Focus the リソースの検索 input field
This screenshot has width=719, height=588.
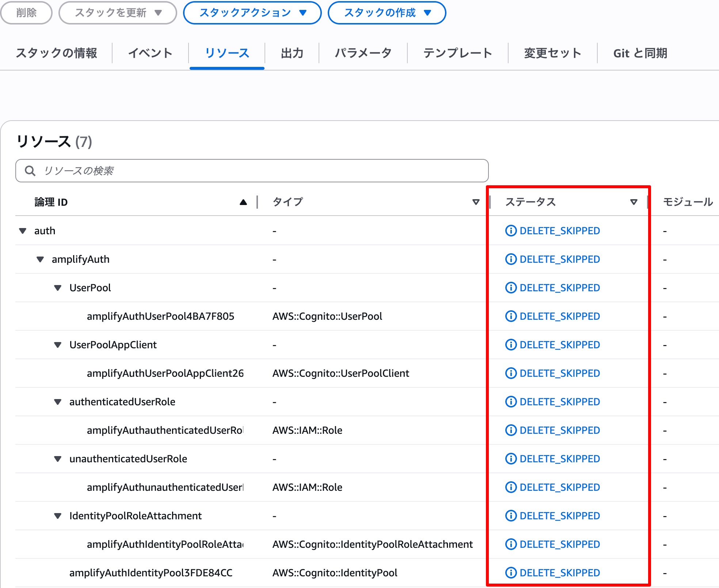click(256, 171)
